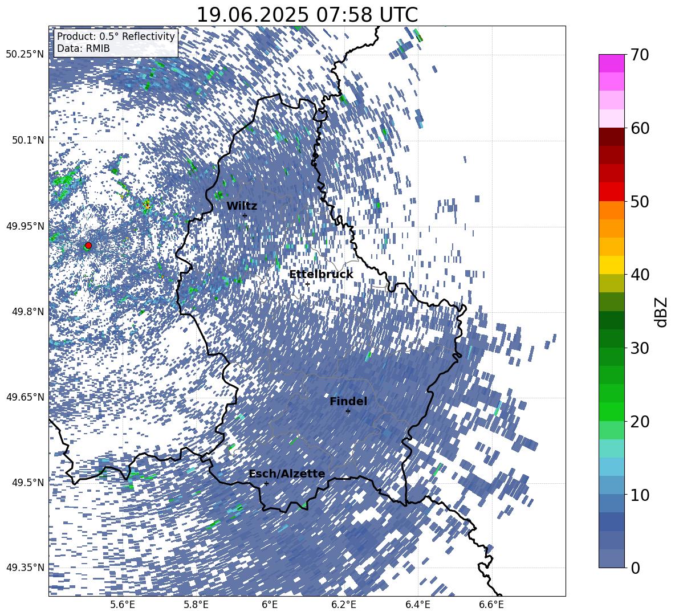Click the colorbar tick label 60
675x616 pixels.
click(x=640, y=128)
